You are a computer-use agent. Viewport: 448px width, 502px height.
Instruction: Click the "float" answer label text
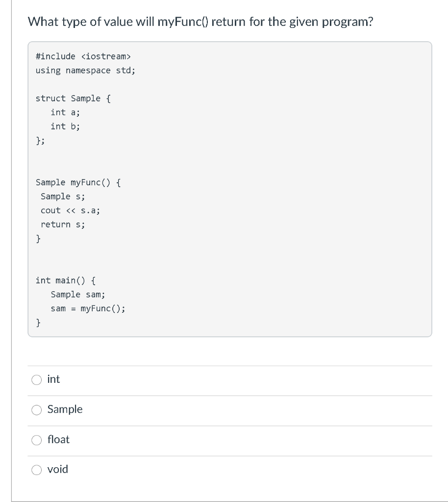click(x=58, y=439)
